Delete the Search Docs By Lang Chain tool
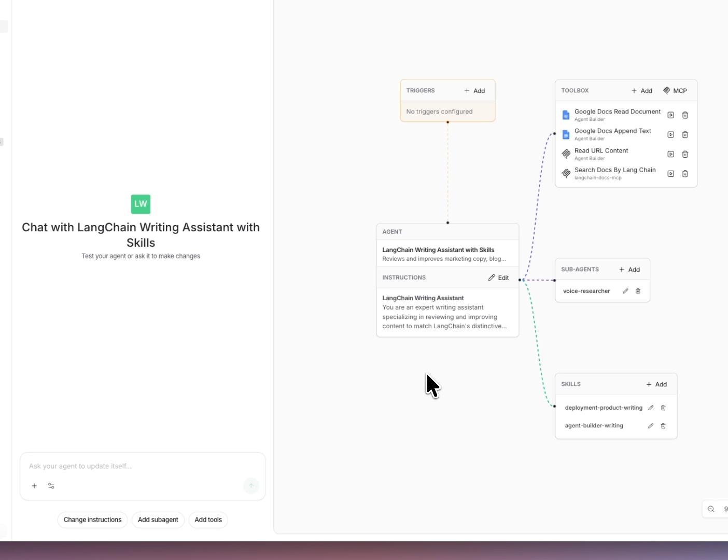Viewport: 728px width, 560px height. click(x=685, y=174)
